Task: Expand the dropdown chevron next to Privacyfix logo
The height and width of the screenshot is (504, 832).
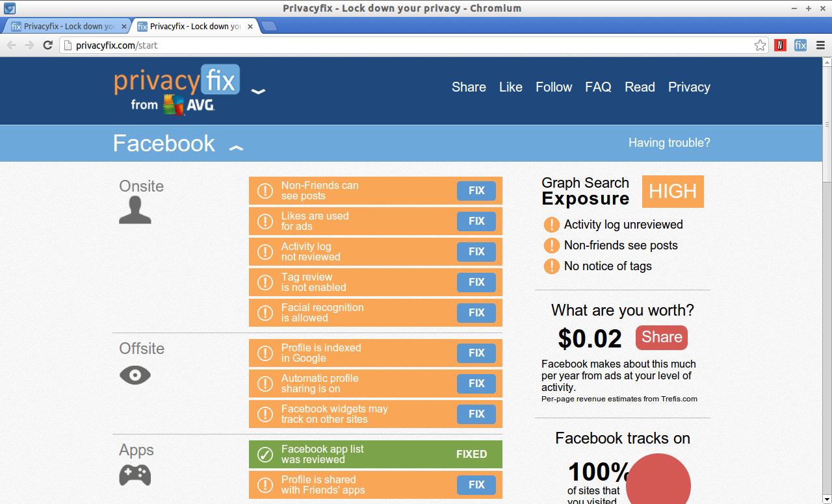Action: click(258, 91)
